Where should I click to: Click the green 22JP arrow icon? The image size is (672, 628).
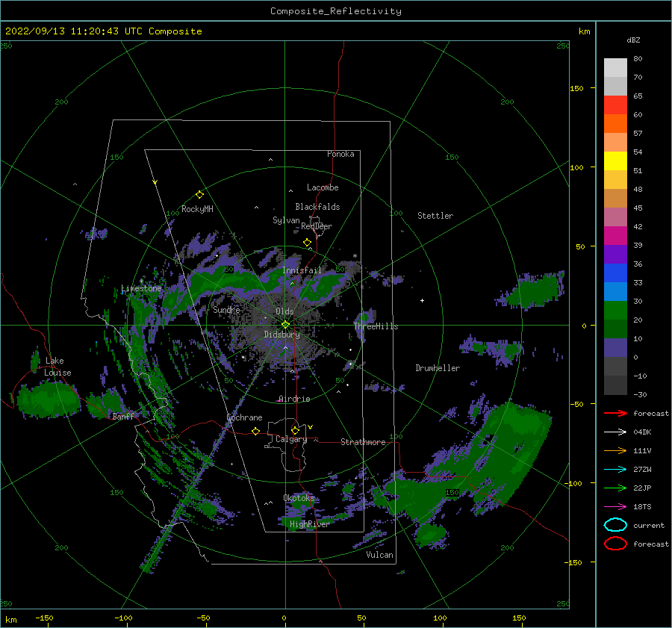[615, 488]
